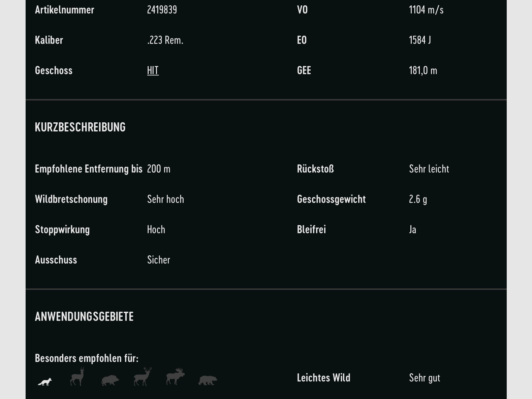The width and height of the screenshot is (532, 399).
Task: Click the KURZBESCHREIBUNG section heading
Action: click(x=80, y=127)
